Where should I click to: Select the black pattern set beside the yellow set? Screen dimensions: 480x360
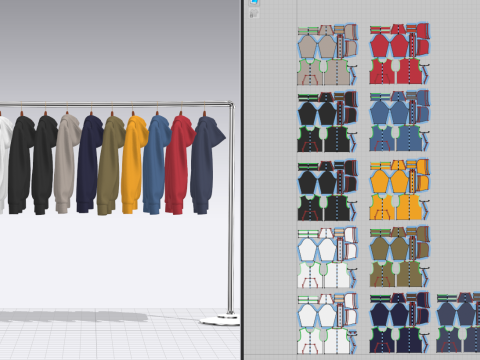click(327, 190)
